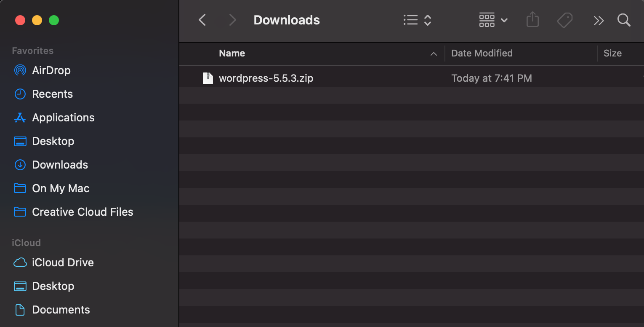Open the search magnifier icon

[623, 20]
